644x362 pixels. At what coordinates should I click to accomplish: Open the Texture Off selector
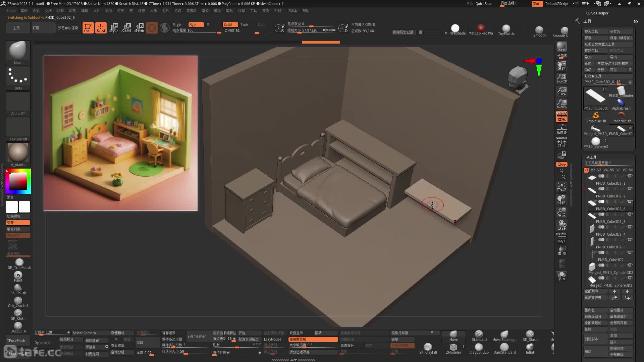(x=18, y=129)
